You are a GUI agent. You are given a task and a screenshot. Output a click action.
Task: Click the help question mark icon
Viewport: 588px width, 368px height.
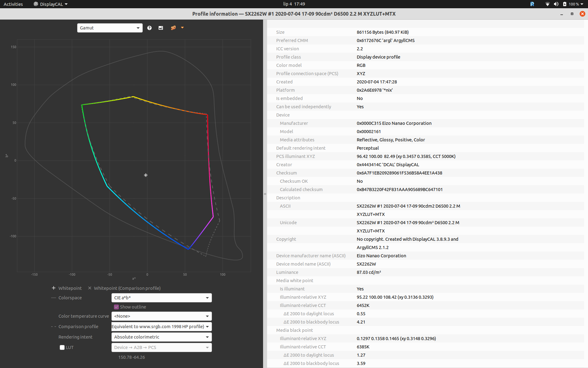point(149,28)
